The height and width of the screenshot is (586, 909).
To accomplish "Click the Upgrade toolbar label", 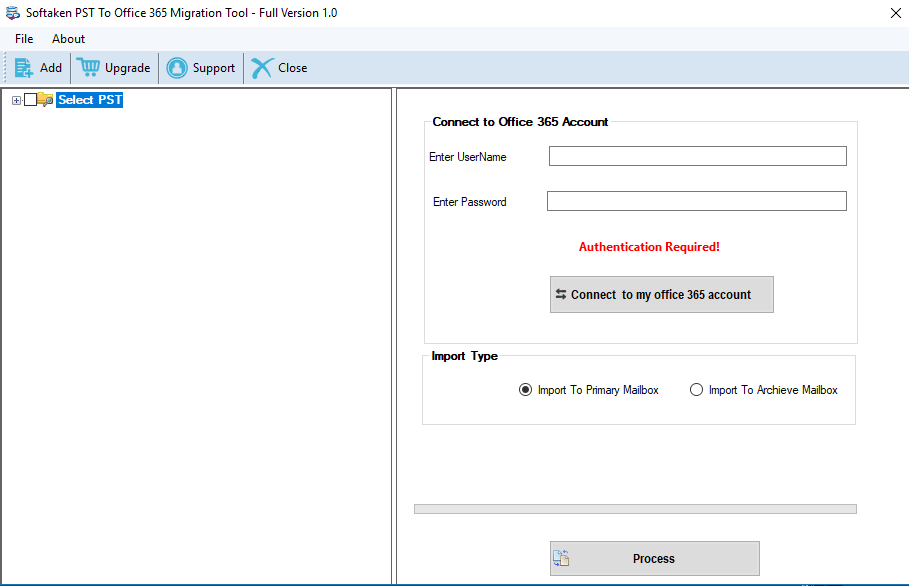I will pos(128,68).
